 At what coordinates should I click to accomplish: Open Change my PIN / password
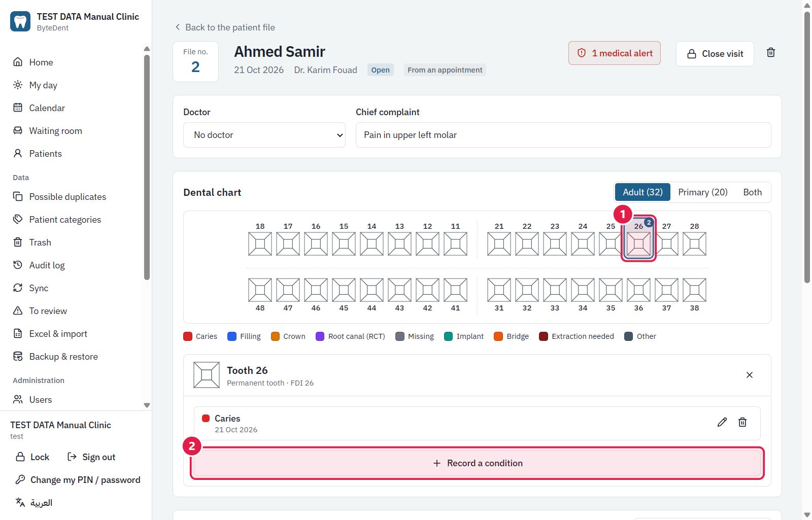[78, 479]
